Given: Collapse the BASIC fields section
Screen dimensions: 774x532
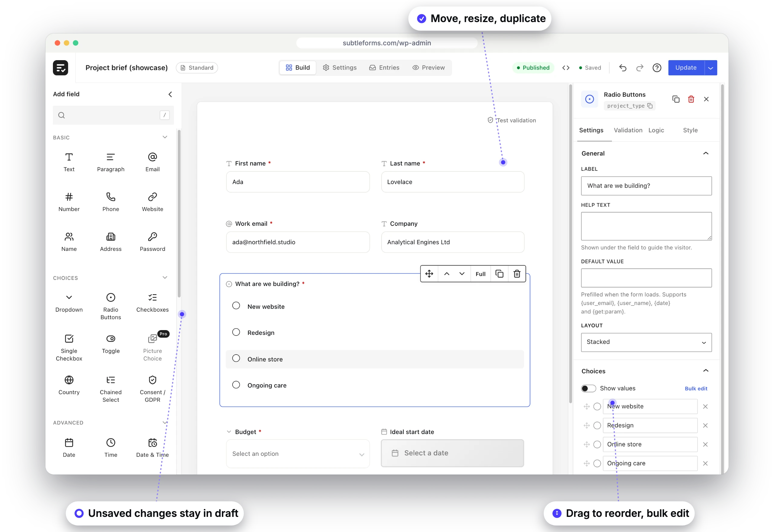Looking at the screenshot, I should click(165, 137).
